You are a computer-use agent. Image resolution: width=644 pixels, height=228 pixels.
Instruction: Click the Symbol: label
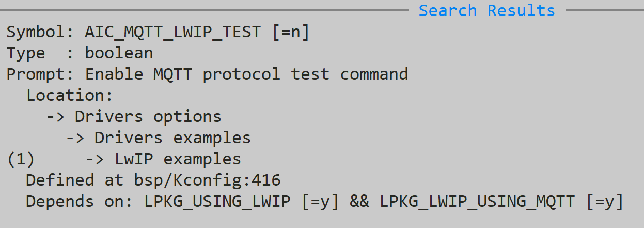41,32
